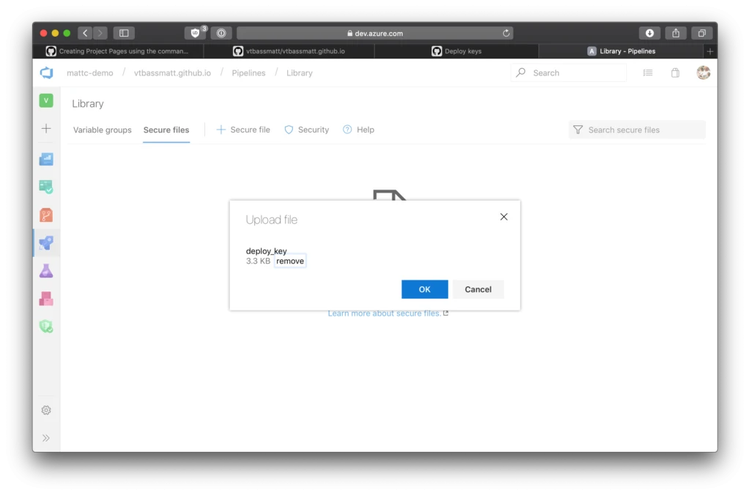Toggle the Safari sidebar button
750x495 pixels.
124,33
